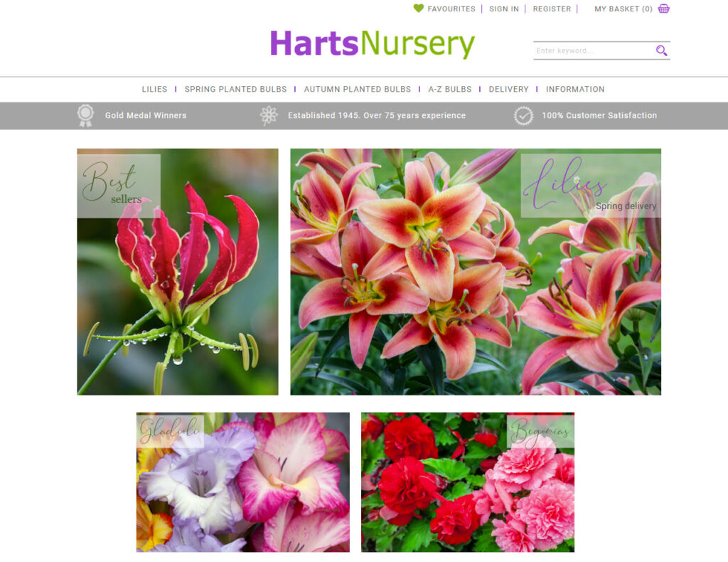Screen dimensions: 728x562
Task: Open the Information menu
Action: (x=575, y=89)
